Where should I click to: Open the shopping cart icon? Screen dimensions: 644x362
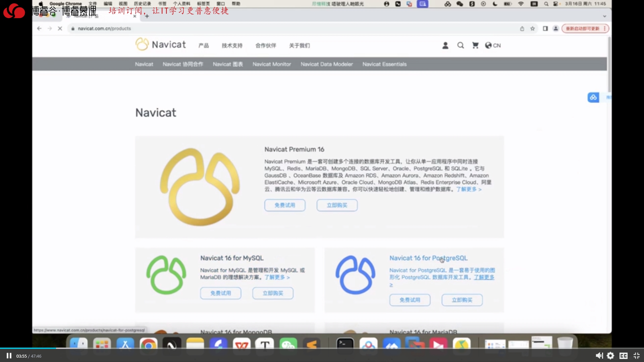(475, 45)
